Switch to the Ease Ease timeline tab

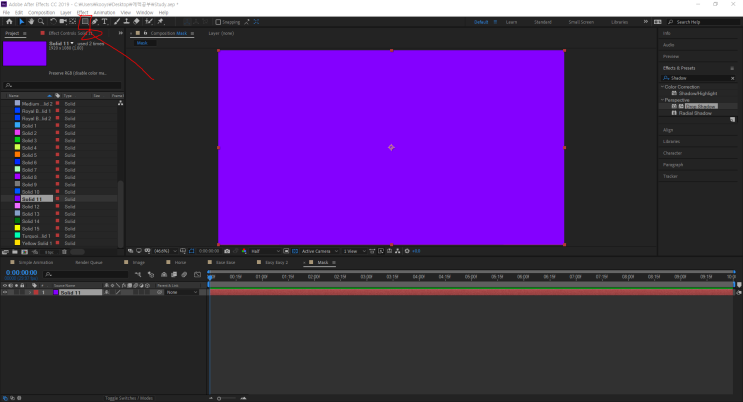(225, 262)
